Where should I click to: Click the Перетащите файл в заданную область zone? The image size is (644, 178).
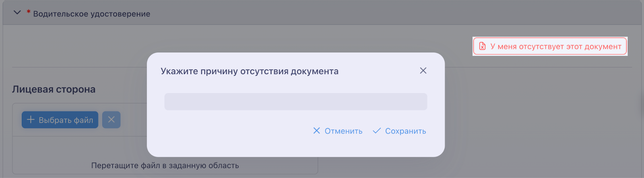[x=165, y=165]
